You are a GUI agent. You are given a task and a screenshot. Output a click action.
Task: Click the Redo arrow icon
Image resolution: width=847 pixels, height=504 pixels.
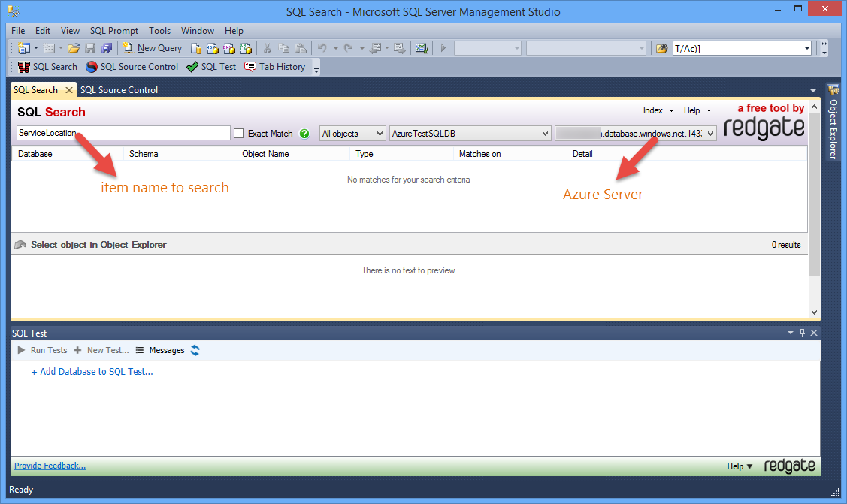pyautogui.click(x=349, y=49)
